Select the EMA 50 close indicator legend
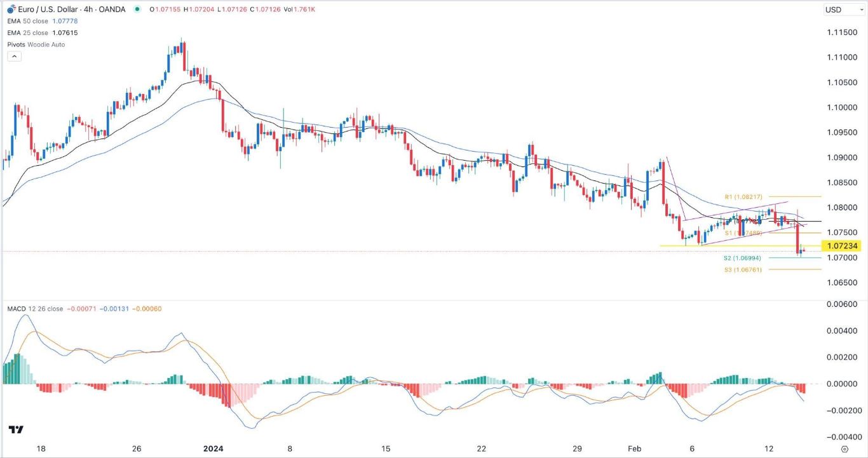Viewport: 868px width, 458px height. click(29, 22)
